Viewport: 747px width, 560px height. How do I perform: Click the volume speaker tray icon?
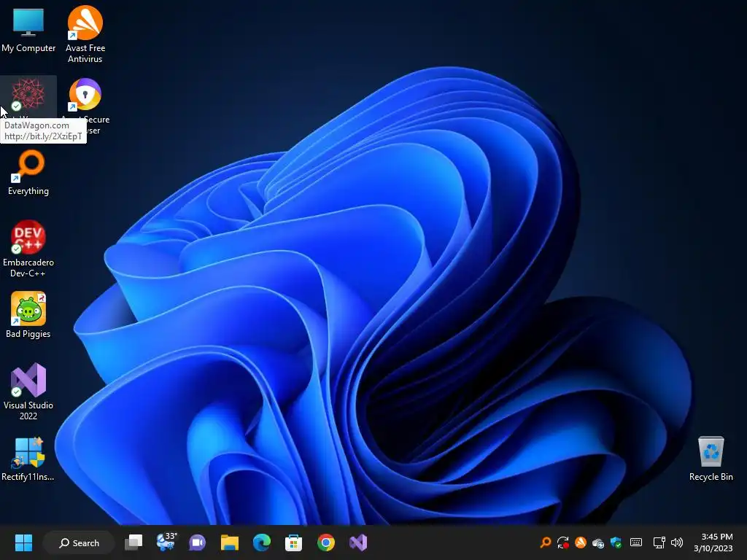tap(676, 542)
